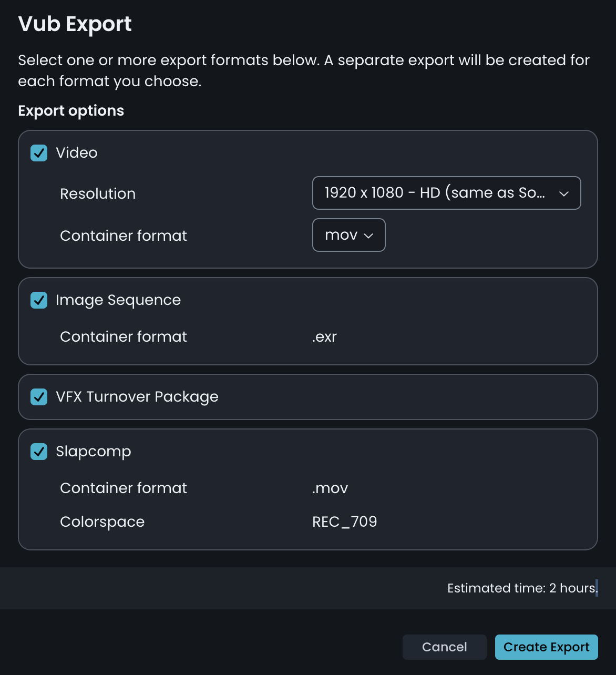Cancel the Vub Export dialog
The width and height of the screenshot is (616, 675).
(x=445, y=647)
